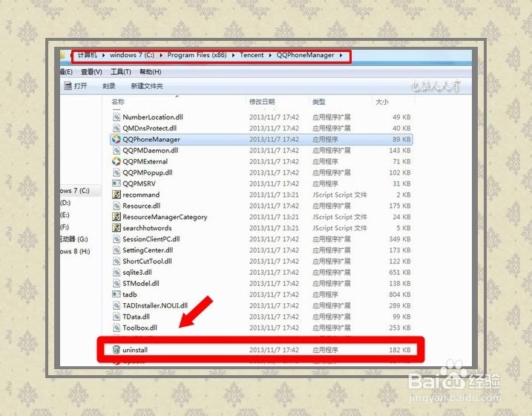Select the file name searchhotwords
Image resolution: width=532 pixels, height=416 pixels.
[x=147, y=228]
